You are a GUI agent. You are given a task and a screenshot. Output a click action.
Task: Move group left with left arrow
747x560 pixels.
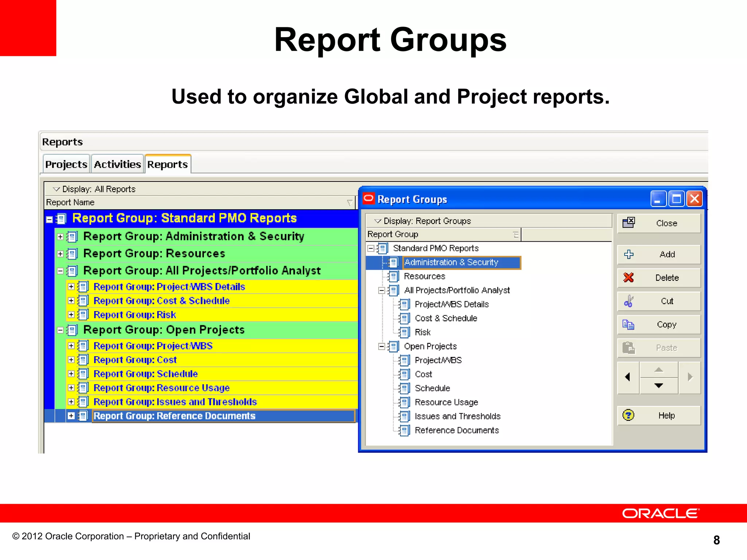628,378
